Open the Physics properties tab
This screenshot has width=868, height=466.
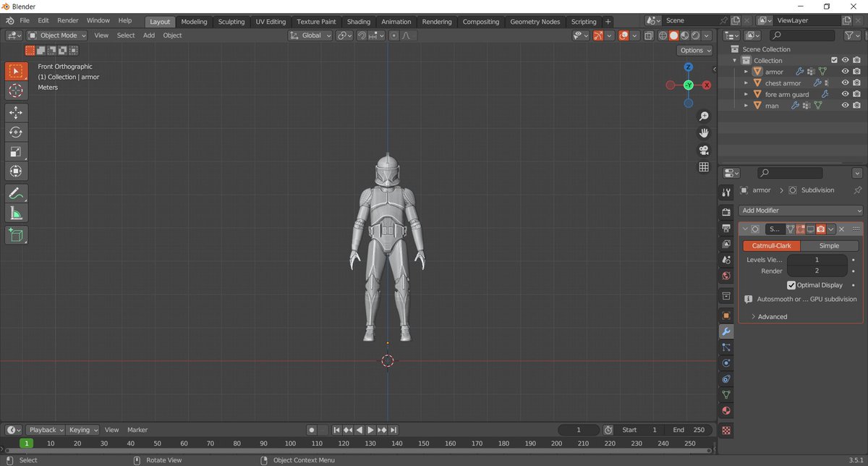726,363
